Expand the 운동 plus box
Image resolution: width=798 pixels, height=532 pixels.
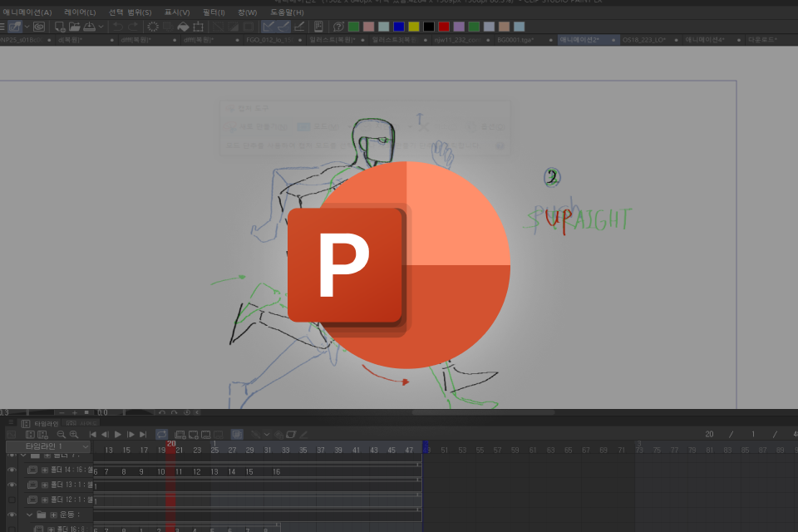(x=53, y=515)
